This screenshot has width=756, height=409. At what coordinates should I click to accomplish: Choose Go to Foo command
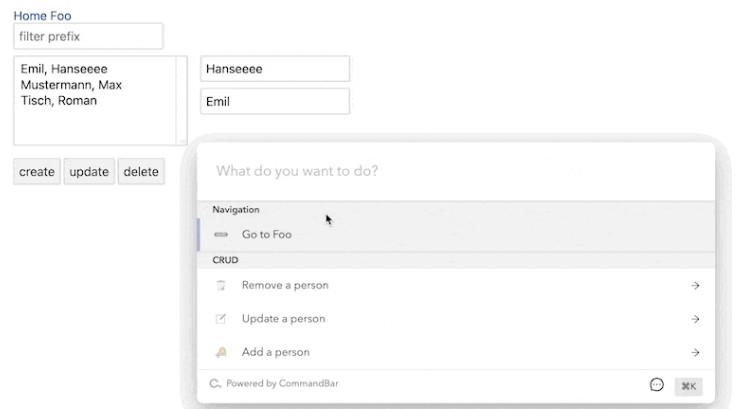[x=267, y=234]
